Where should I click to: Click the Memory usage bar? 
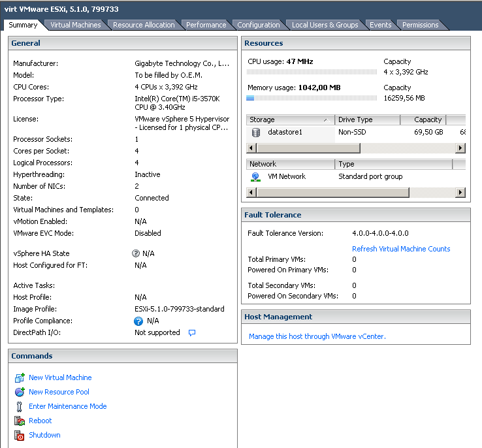(x=312, y=98)
